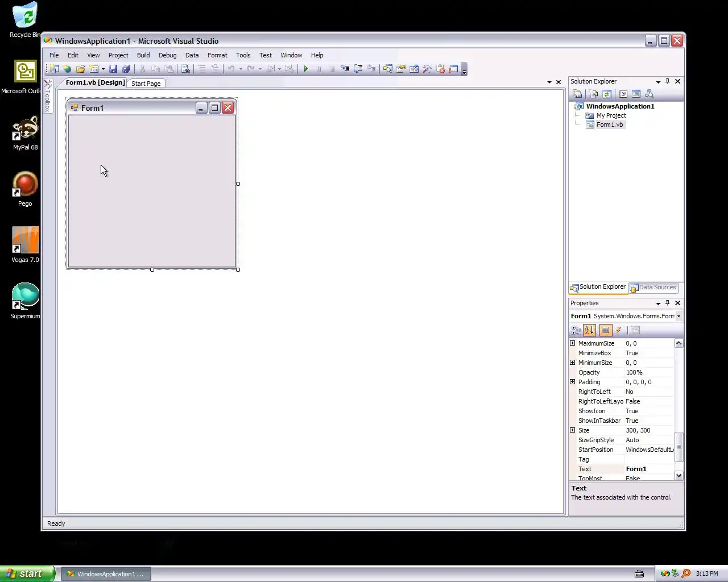Click the Open File folder icon
Image resolution: width=728 pixels, height=582 pixels.
[81, 69]
